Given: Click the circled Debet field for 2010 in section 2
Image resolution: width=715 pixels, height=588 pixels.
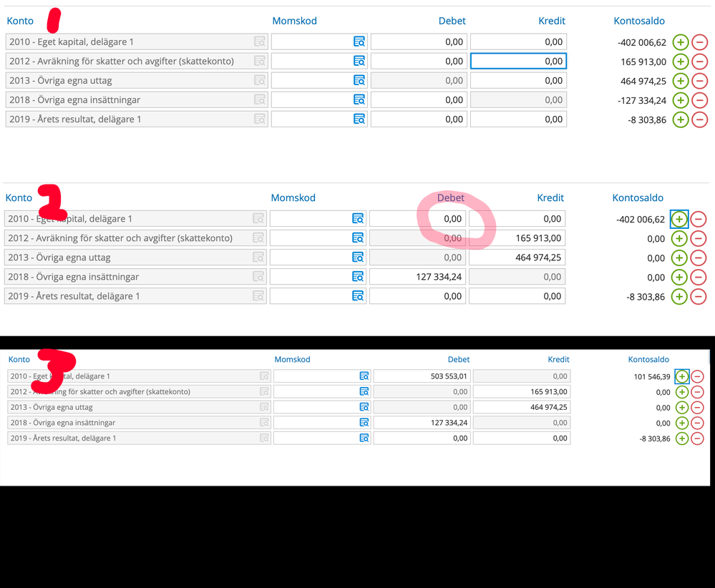Looking at the screenshot, I should 418,219.
